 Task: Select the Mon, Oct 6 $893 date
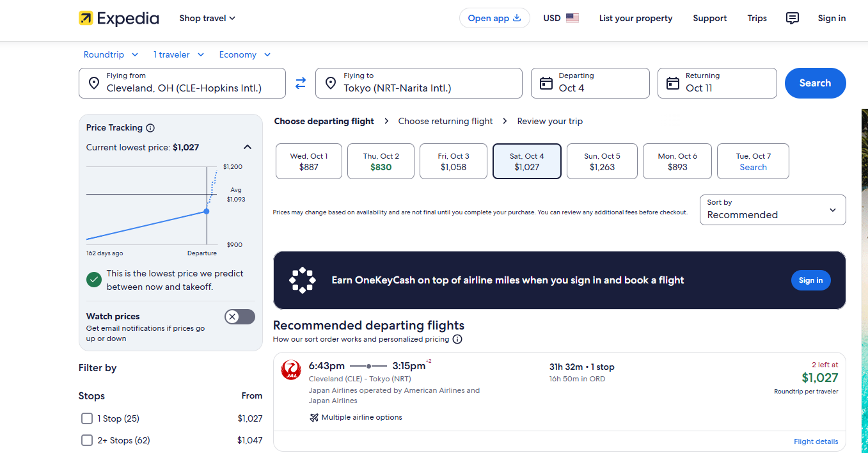677,161
